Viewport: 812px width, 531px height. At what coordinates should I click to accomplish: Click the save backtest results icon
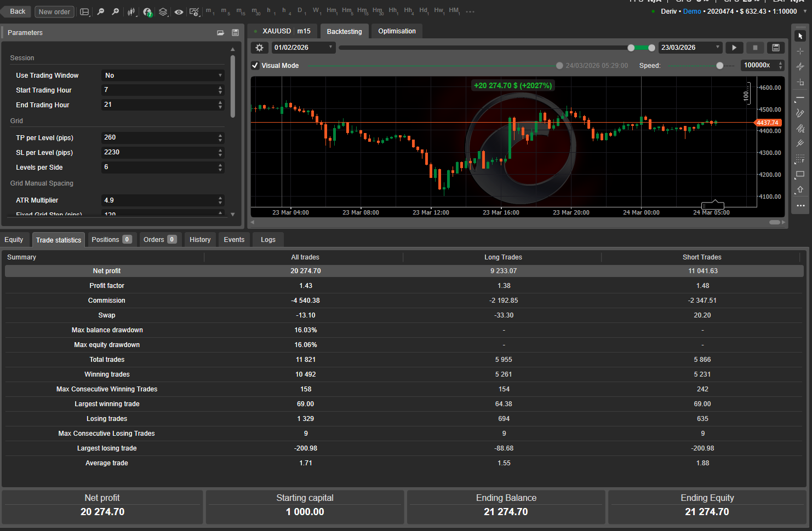776,48
